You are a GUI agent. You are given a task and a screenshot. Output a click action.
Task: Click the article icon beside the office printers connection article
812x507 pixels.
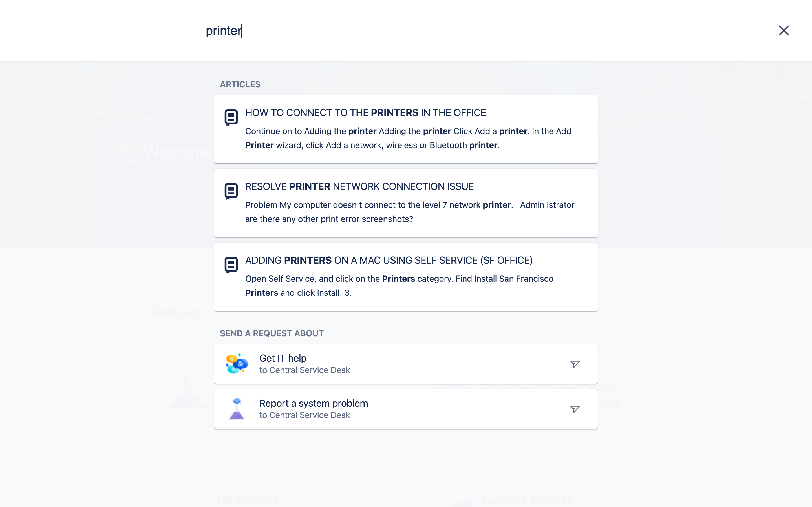point(231,117)
